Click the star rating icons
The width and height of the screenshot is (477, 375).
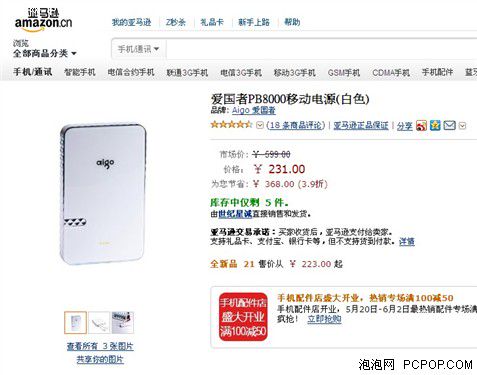pyautogui.click(x=232, y=125)
